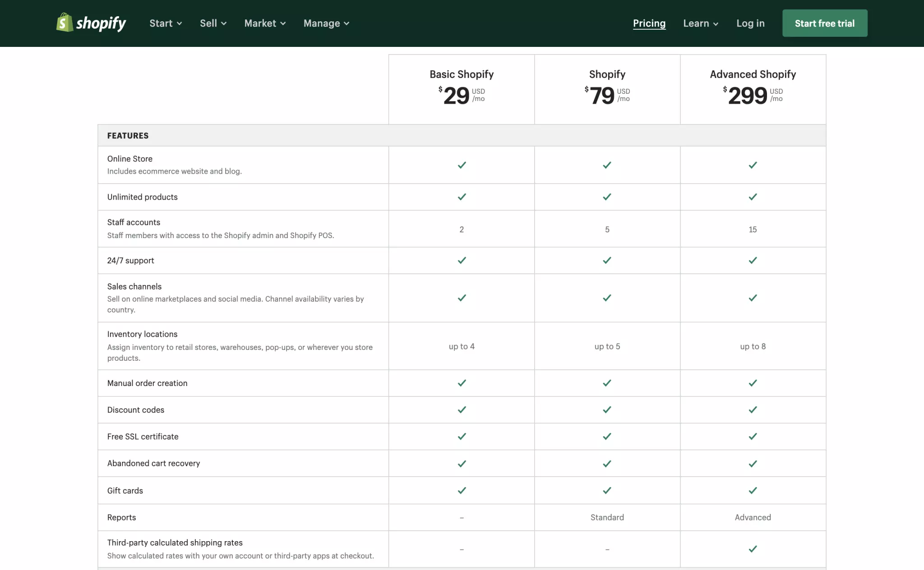Viewport: 924px width, 570px height.
Task: Expand the Manage navigation dropdown
Action: coord(326,23)
